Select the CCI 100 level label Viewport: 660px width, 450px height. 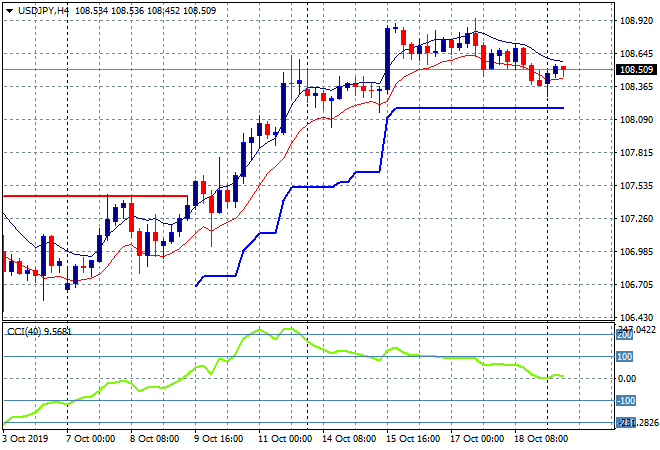click(x=625, y=357)
